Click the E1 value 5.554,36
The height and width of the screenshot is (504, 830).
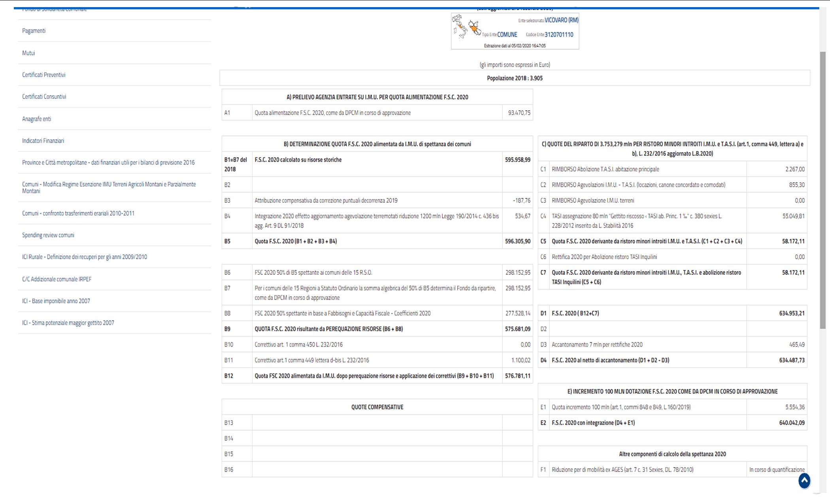click(795, 407)
